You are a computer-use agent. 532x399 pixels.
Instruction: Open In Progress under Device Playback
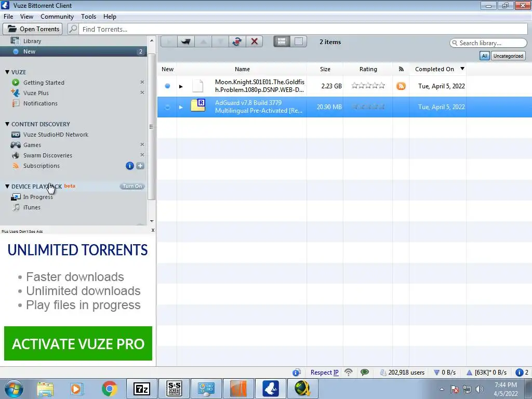37,197
